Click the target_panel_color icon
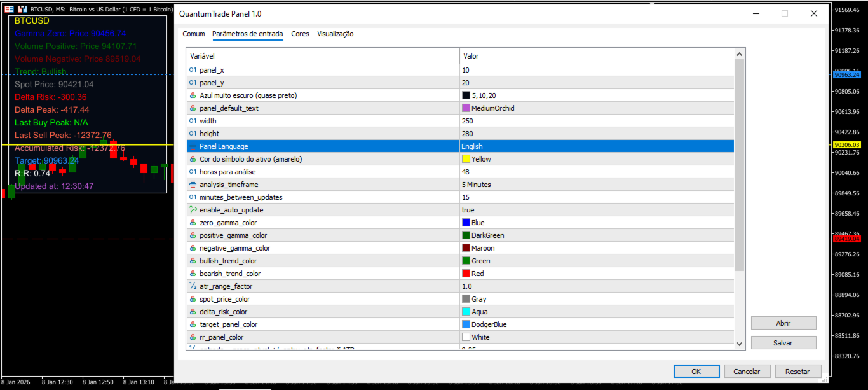Image resolution: width=868 pixels, height=390 pixels. (193, 324)
